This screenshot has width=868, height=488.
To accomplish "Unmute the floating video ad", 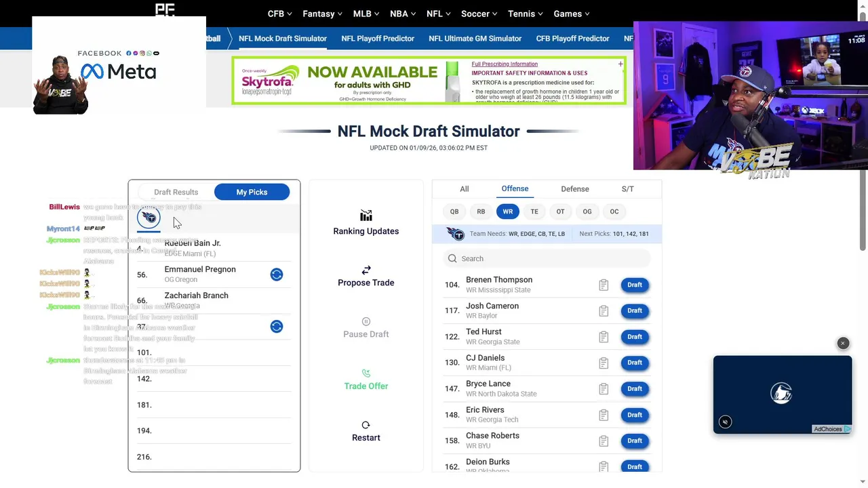I will pos(725,422).
